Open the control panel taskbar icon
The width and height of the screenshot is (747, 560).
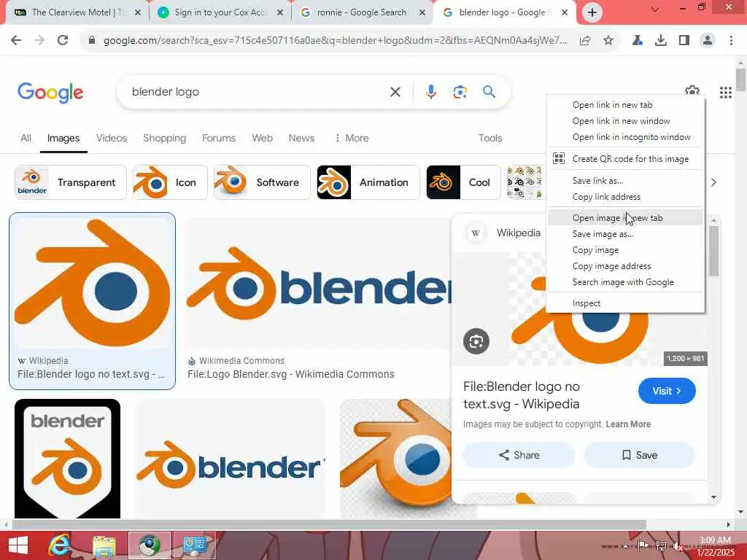point(194,545)
